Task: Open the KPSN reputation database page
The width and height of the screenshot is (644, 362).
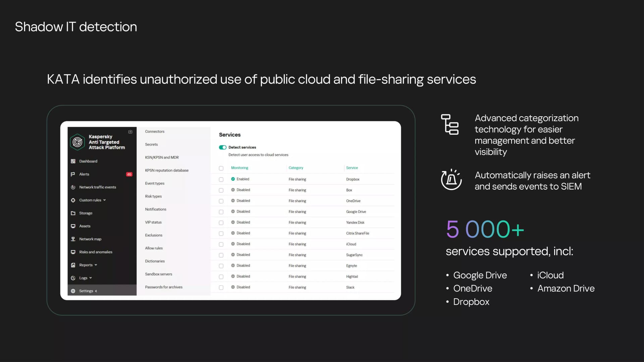Action: click(167, 170)
